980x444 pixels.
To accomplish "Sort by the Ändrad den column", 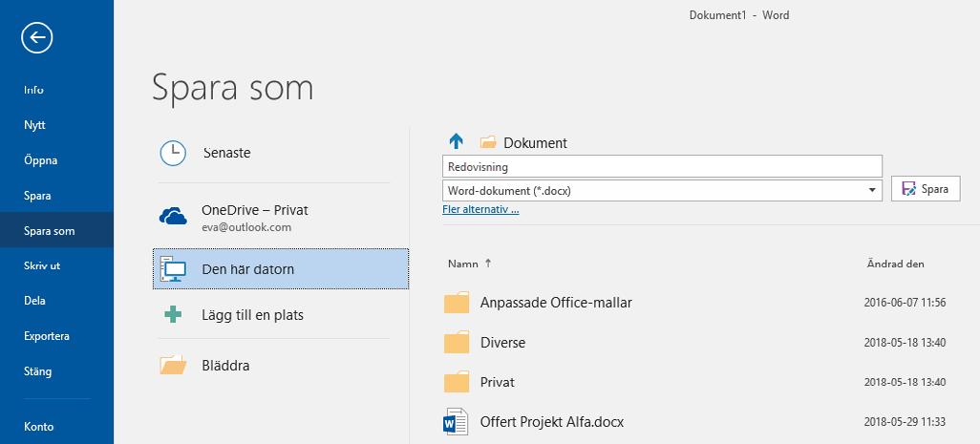I will click(x=896, y=264).
